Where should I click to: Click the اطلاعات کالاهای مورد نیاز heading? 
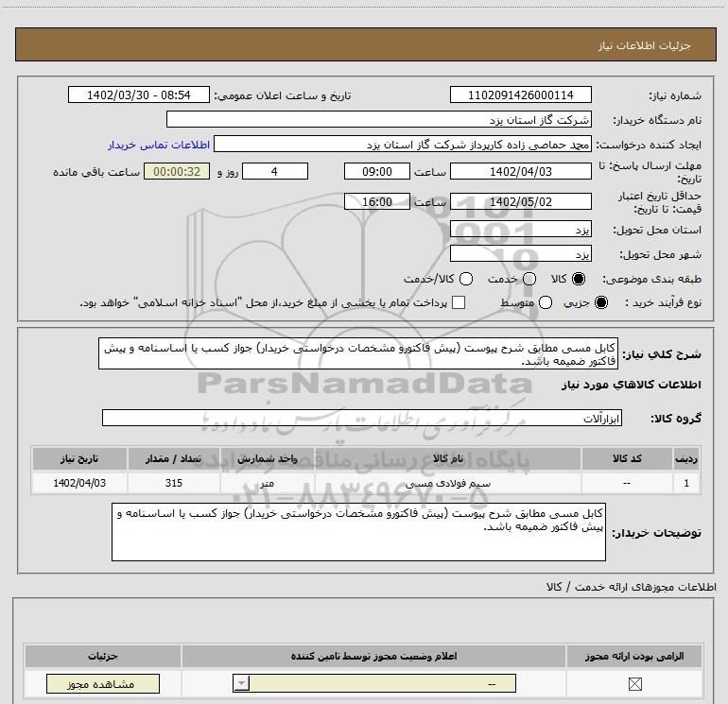coord(632,385)
